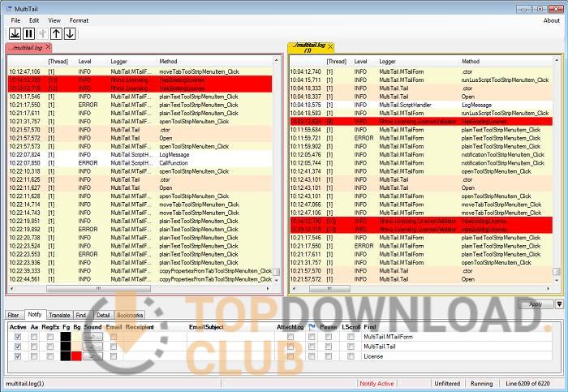Click the scroll-to-end toolbar icon
The width and height of the screenshot is (568, 392).
pyautogui.click(x=15, y=34)
